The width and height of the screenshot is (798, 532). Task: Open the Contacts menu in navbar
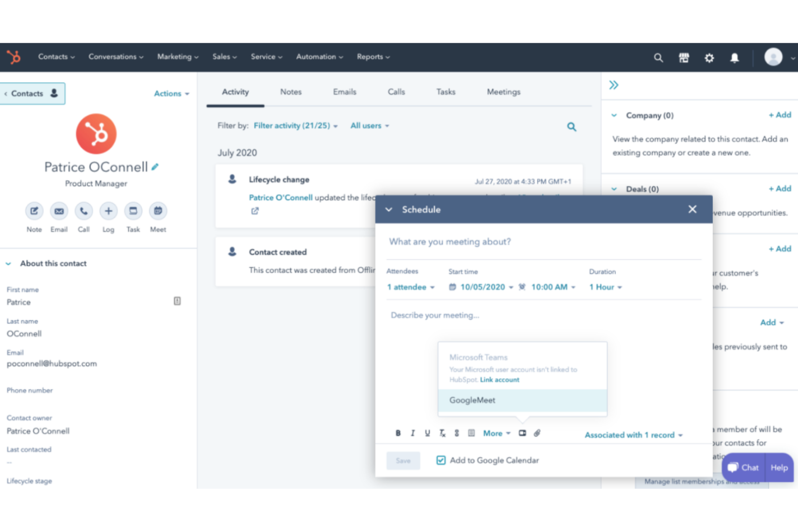pyautogui.click(x=56, y=57)
